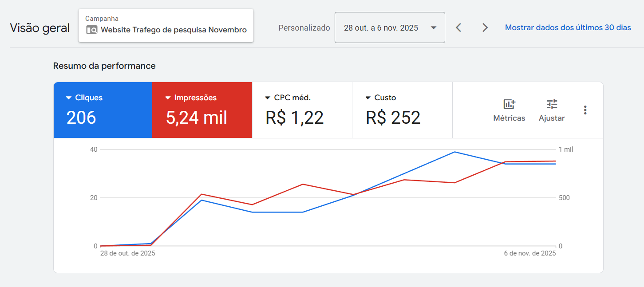Expand the CPC méd. metric dropdown arrow

point(268,98)
